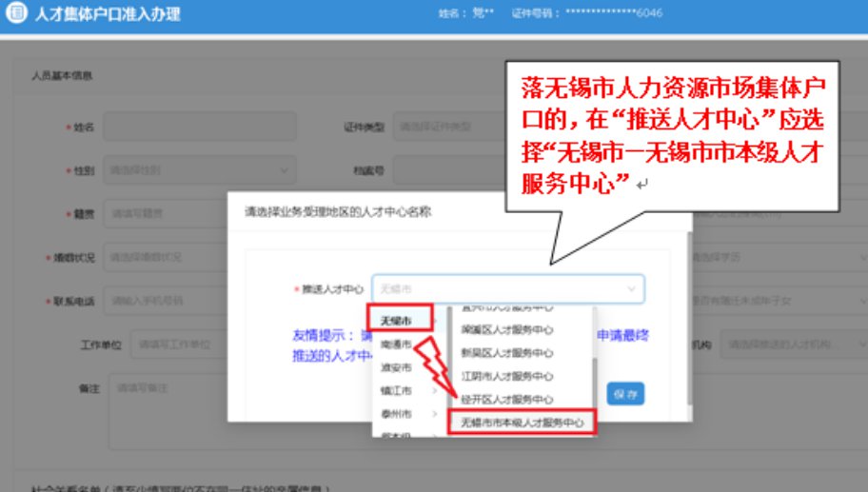Select 无锡市市本级人才服务中心 option
The height and width of the screenshot is (492, 868).
tap(521, 422)
